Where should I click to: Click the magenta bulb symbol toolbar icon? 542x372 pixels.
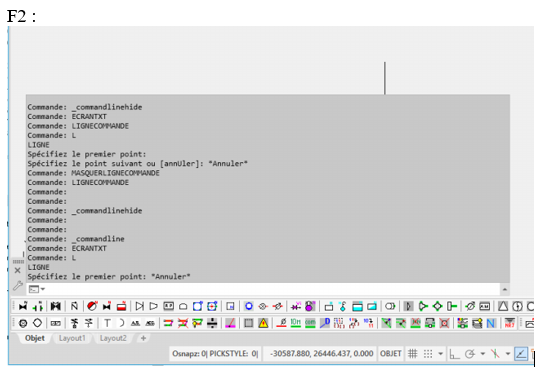[x=310, y=306]
